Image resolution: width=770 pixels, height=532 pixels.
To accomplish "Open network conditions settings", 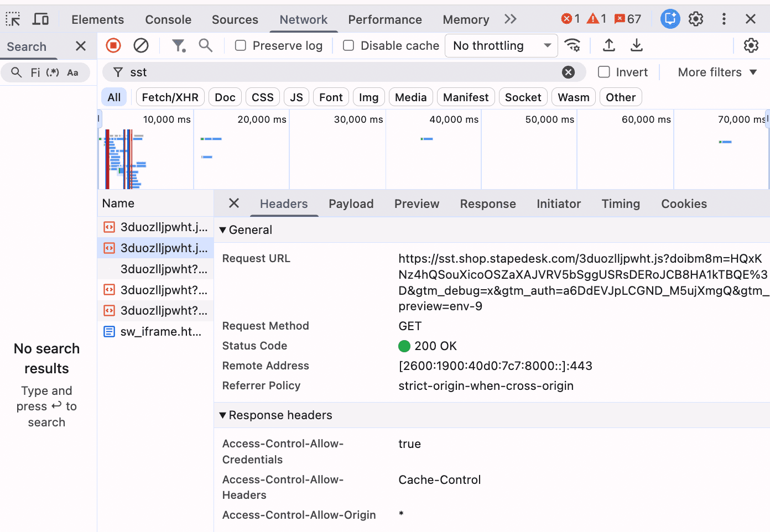I will click(x=573, y=45).
